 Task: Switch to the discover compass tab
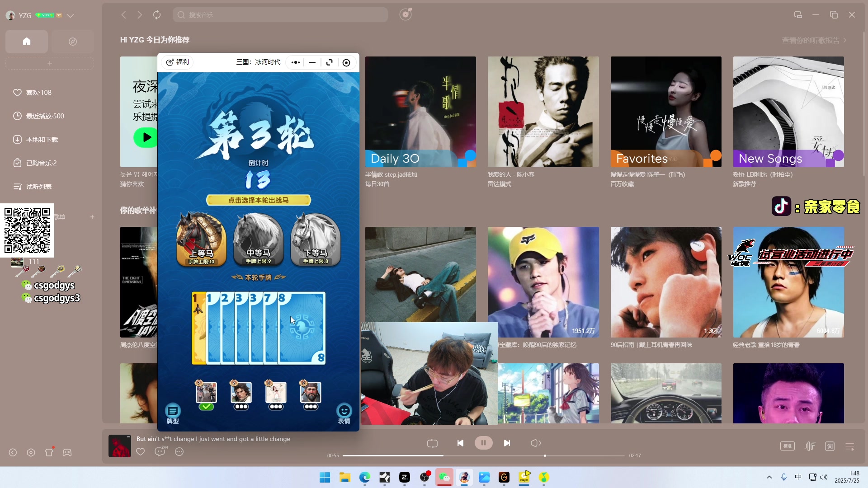point(73,42)
